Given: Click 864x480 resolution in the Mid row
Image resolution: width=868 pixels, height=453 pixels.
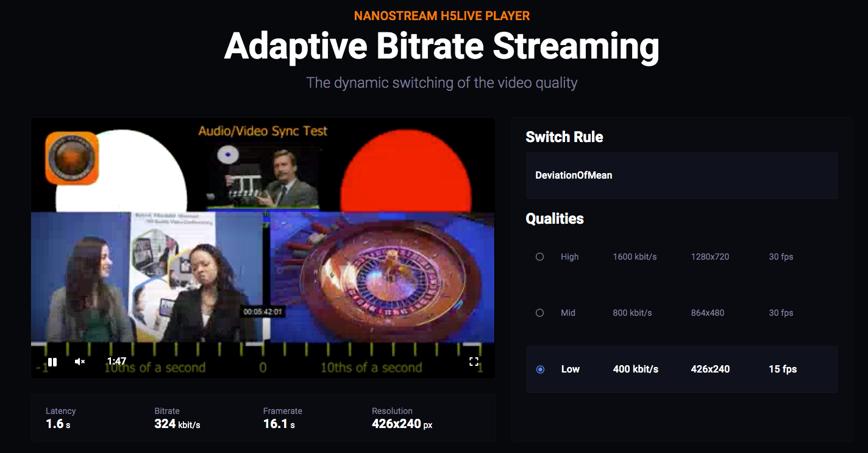Looking at the screenshot, I should [x=707, y=313].
